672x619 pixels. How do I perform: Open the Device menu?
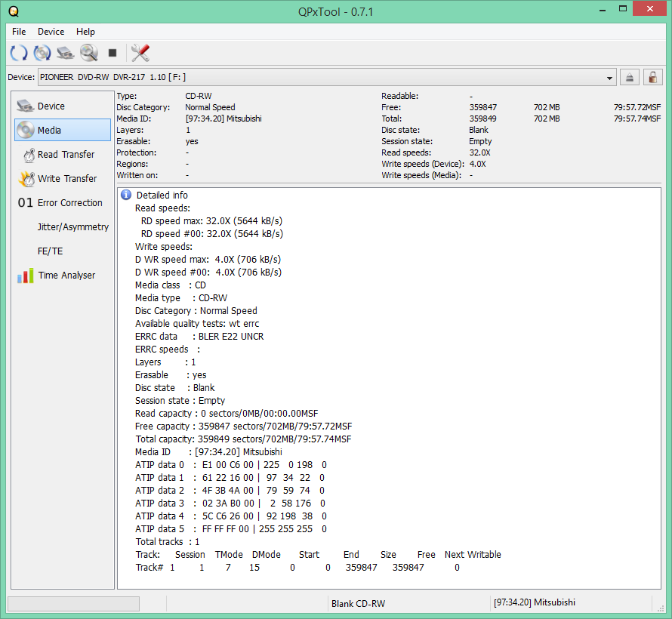51,32
